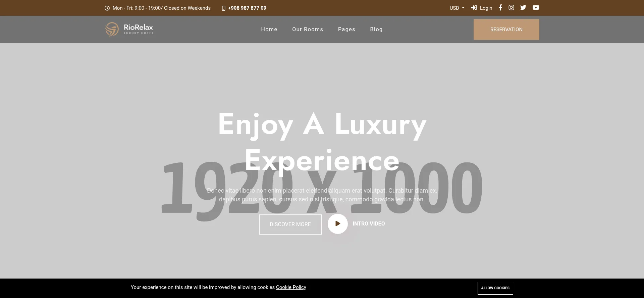Open the Instagram social icon

click(x=511, y=7)
